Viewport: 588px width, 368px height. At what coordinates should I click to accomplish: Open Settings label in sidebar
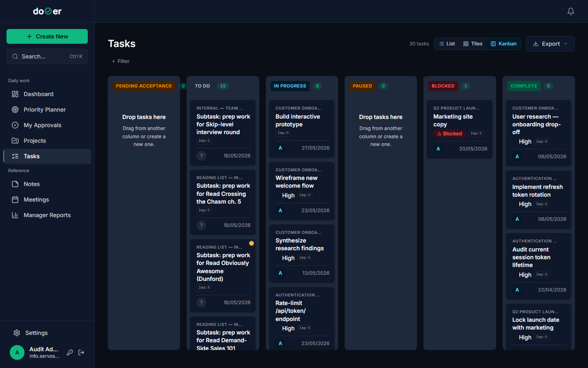[x=36, y=333]
